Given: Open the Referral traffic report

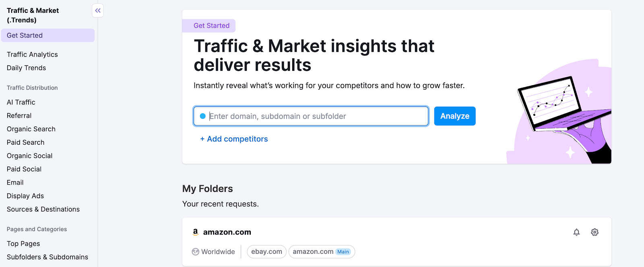Looking at the screenshot, I should click(x=19, y=115).
